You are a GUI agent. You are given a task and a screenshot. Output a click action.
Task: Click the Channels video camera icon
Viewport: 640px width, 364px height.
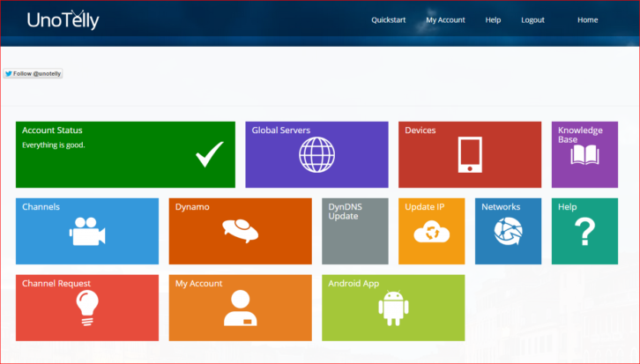[x=87, y=231]
